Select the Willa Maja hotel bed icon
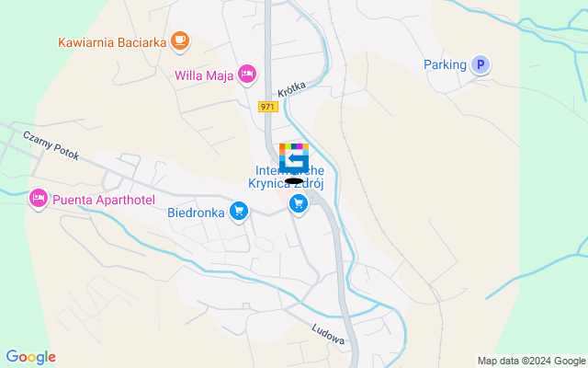Viewport: 588px width, 368px height. 247,74
